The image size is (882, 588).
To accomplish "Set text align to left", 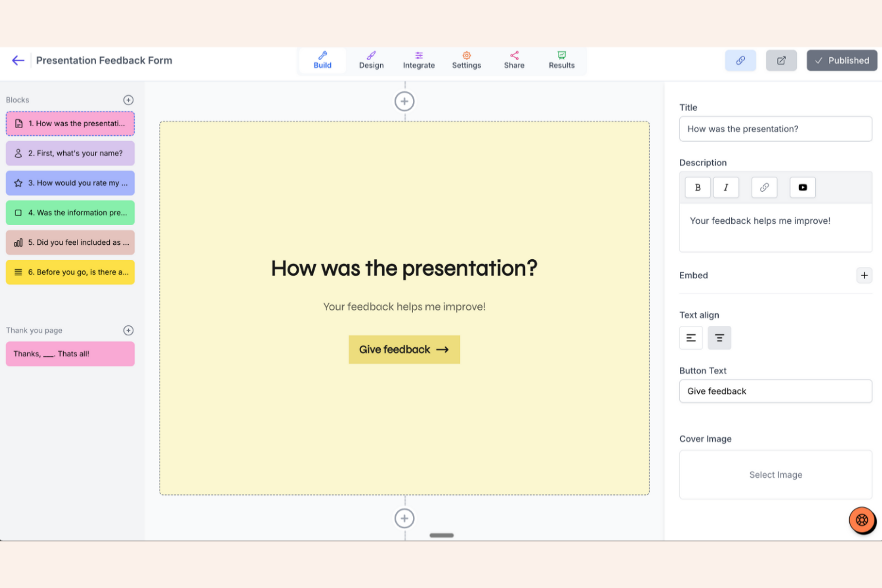I will [x=691, y=337].
